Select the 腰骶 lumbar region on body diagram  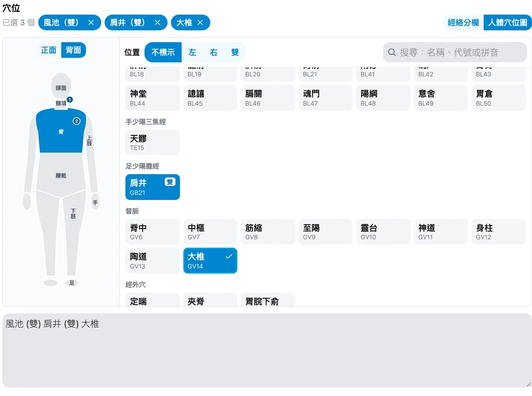click(61, 175)
